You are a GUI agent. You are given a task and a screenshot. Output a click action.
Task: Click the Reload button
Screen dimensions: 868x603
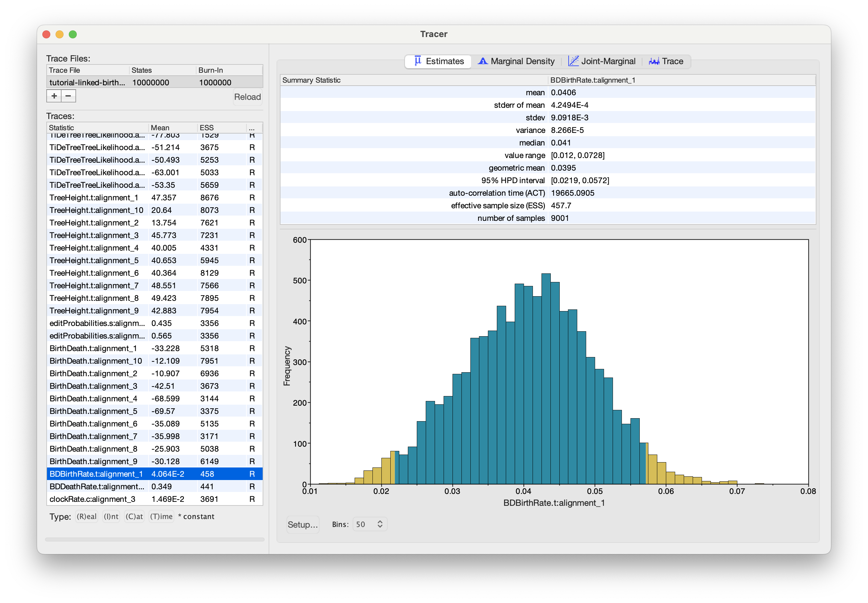click(247, 97)
